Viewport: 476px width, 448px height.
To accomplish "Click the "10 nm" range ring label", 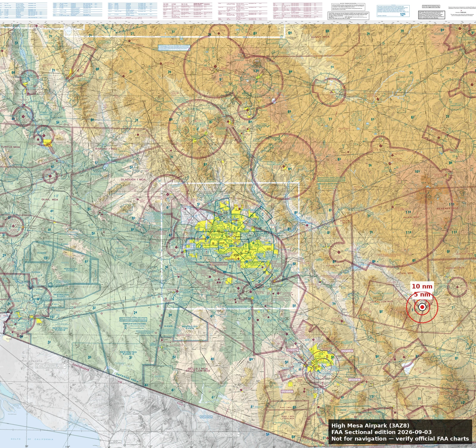I will pos(422,286).
